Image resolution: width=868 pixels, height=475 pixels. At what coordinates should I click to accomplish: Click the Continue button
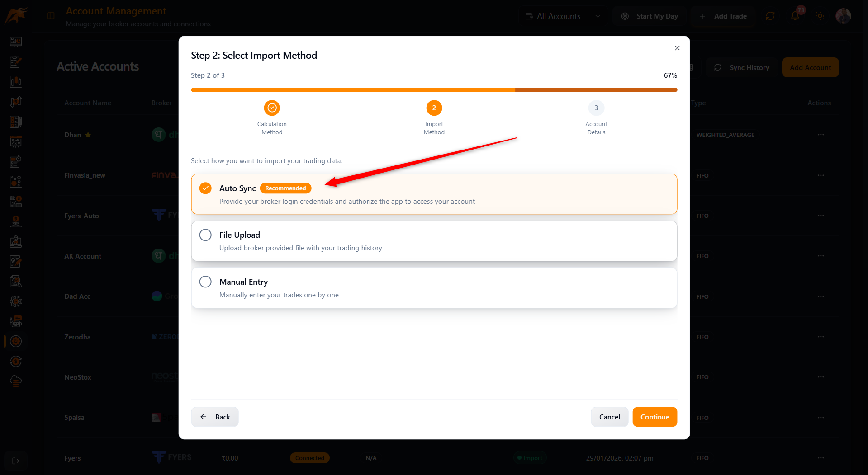click(x=655, y=417)
